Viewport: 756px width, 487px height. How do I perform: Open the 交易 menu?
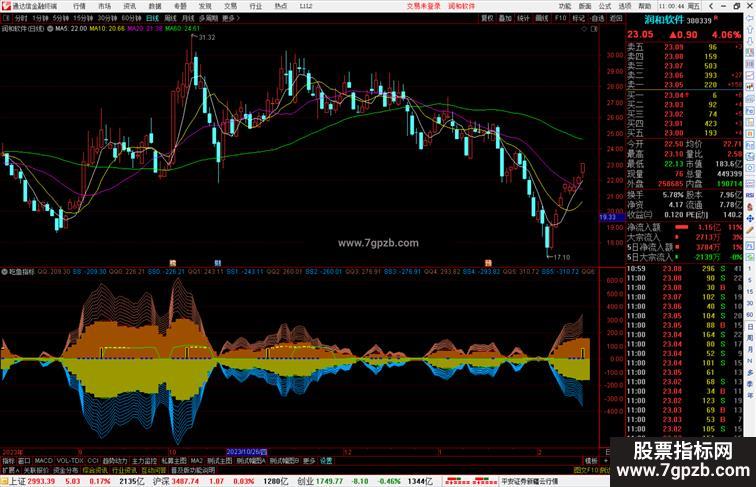click(x=230, y=6)
